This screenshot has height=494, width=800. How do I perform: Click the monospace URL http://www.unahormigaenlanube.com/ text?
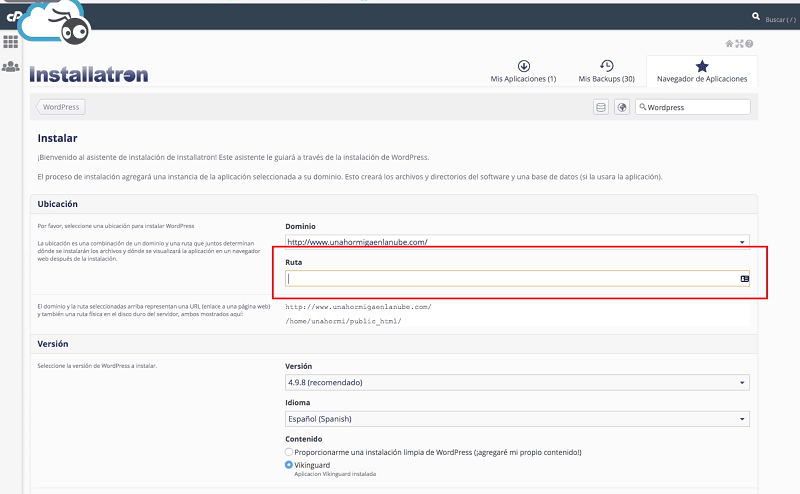pyautogui.click(x=358, y=307)
